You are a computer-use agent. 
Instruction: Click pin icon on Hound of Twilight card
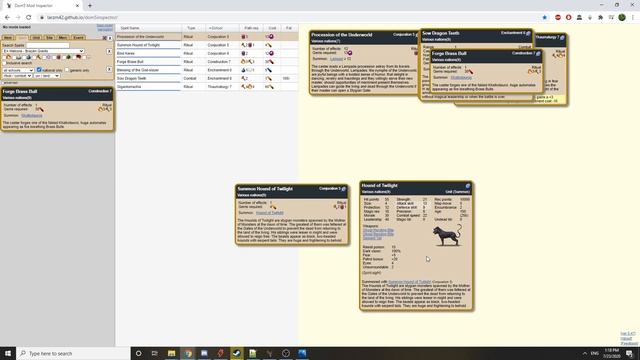coord(468,186)
